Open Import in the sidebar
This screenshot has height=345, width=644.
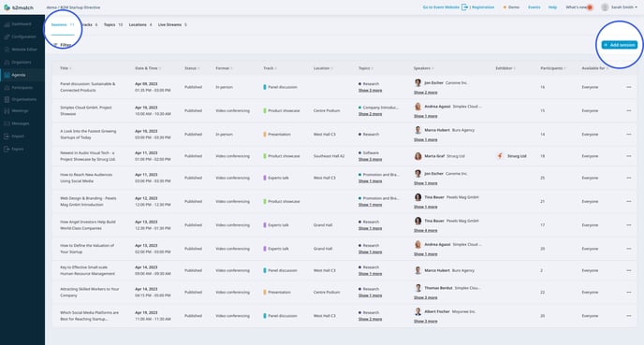17,137
